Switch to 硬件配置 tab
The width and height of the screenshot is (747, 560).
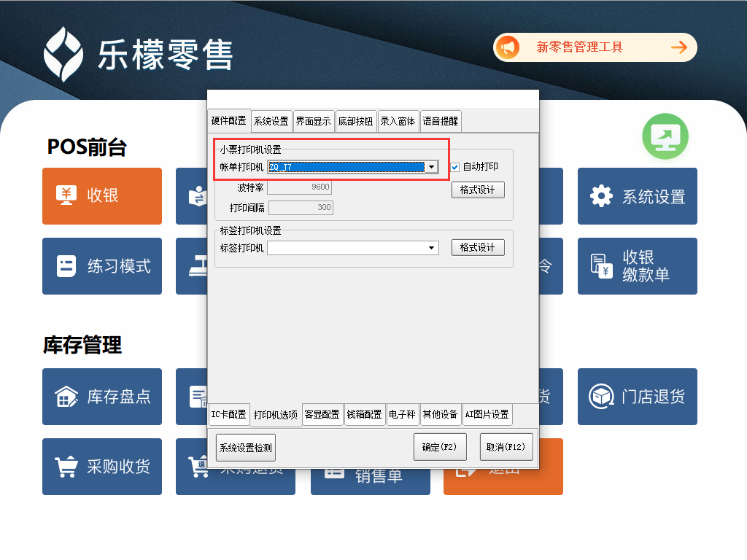[x=229, y=120]
